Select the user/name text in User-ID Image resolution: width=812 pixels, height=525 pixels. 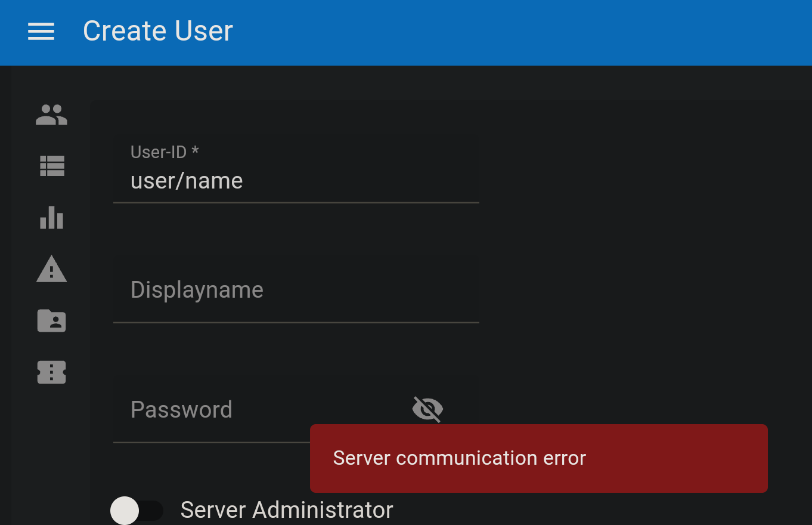pos(186,180)
